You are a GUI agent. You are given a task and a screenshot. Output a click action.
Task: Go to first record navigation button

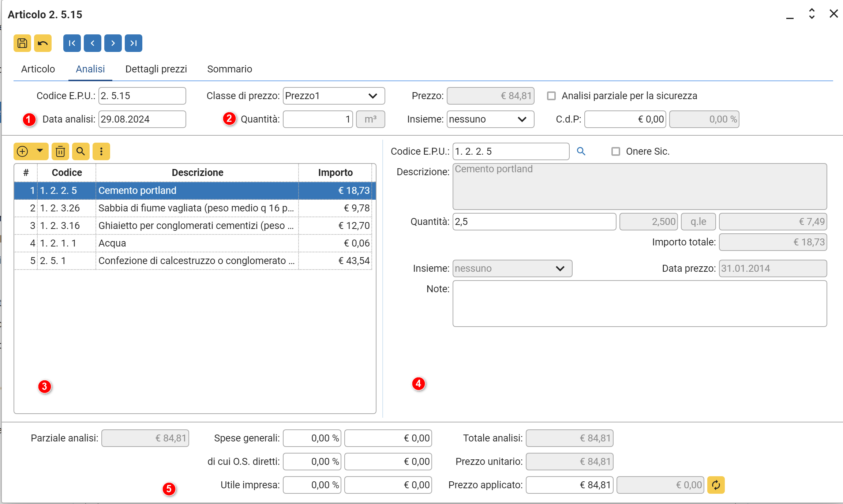point(72,43)
